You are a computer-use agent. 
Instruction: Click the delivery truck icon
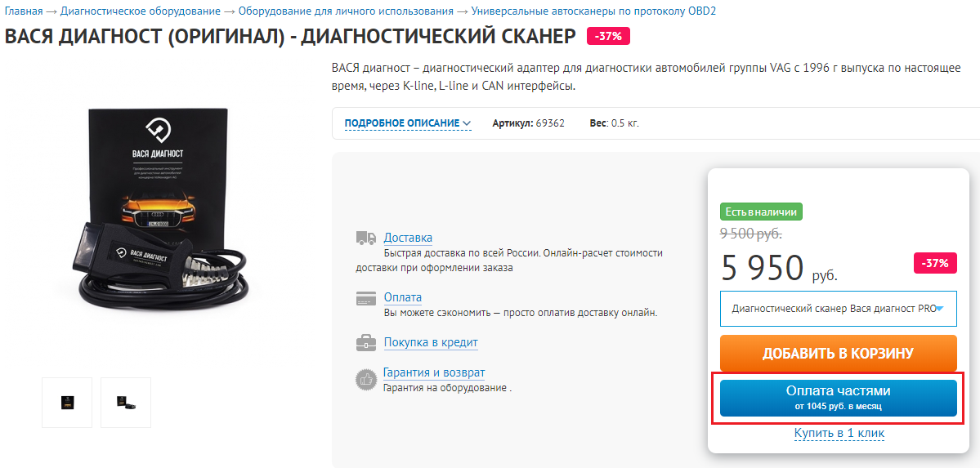point(365,238)
